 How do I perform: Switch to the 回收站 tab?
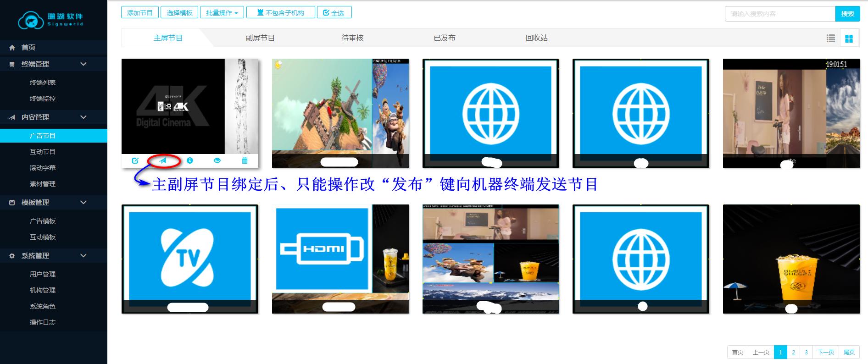[x=537, y=38]
